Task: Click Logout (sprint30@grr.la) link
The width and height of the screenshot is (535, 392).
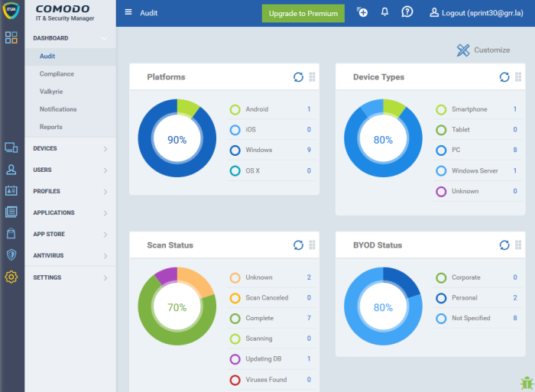Action: point(476,13)
